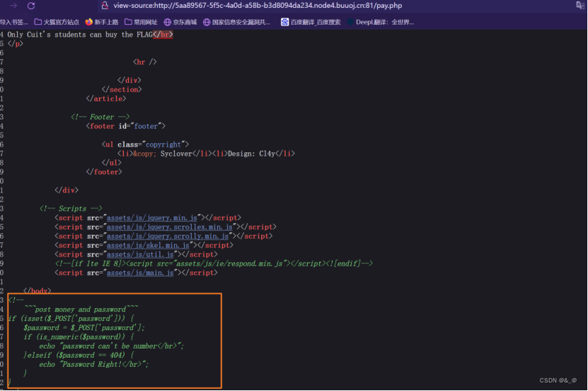The width and height of the screenshot is (588, 391).
Task: Focus the view-source URL address field
Action: click(x=258, y=6)
